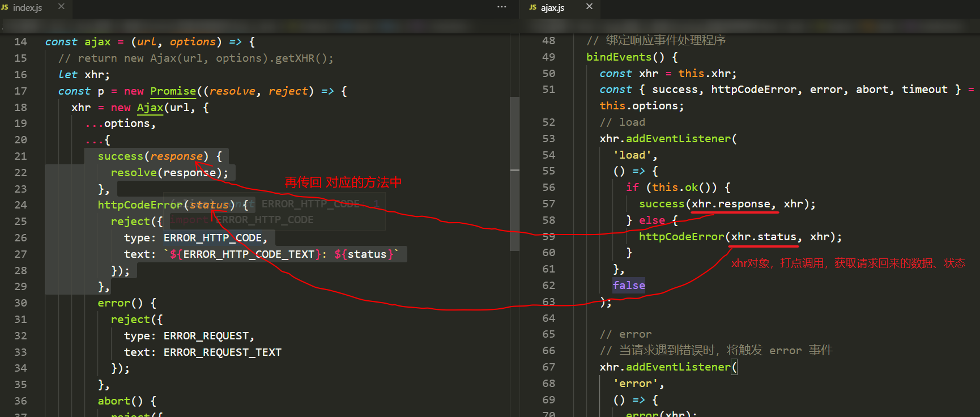Click 'resolve(response);' on line 22
Viewport: 980px width, 417px height.
click(169, 173)
